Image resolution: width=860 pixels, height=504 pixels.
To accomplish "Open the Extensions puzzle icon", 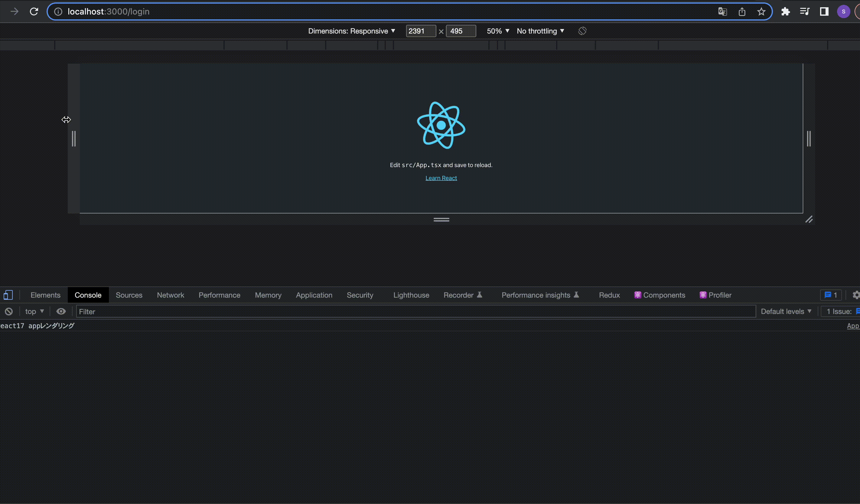I will pyautogui.click(x=785, y=11).
